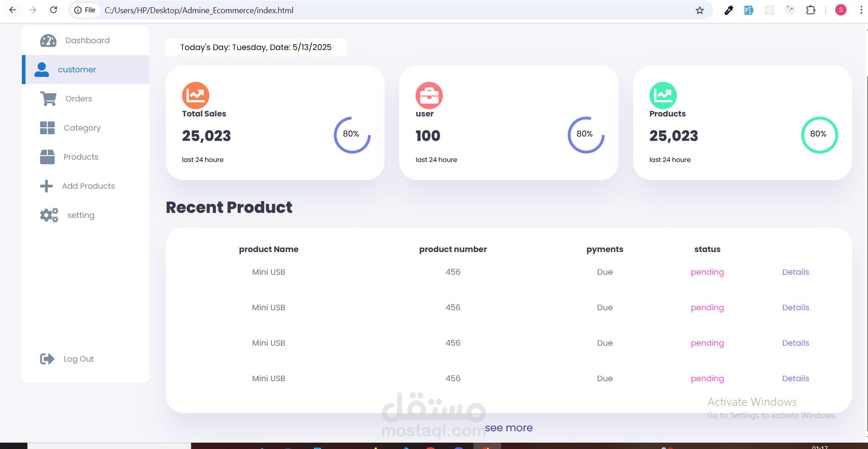Viewport: 868px width, 449px height.
Task: Open Details for the third Mini USB row
Action: pyautogui.click(x=796, y=343)
